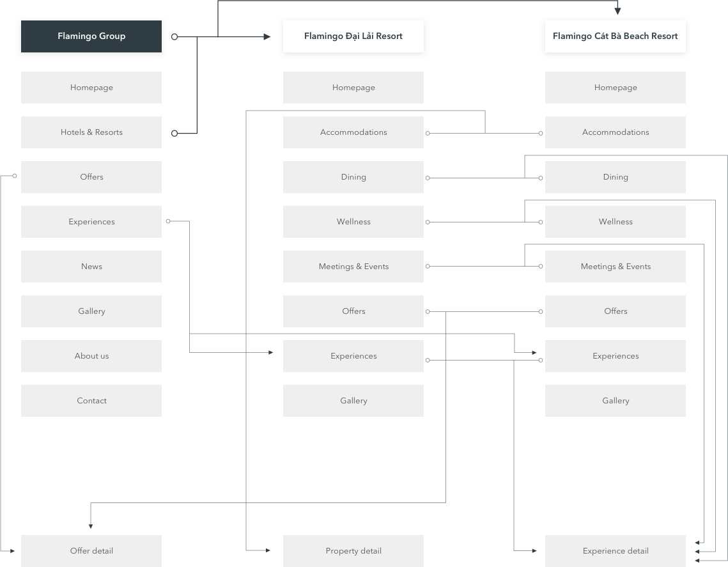Click the Đại Lải Meetings & Events box

pos(353,267)
